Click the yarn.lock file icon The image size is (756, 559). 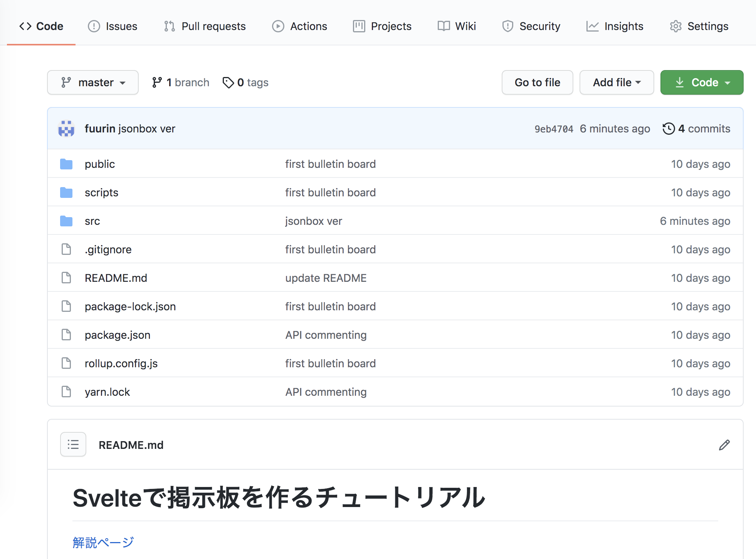tap(66, 392)
